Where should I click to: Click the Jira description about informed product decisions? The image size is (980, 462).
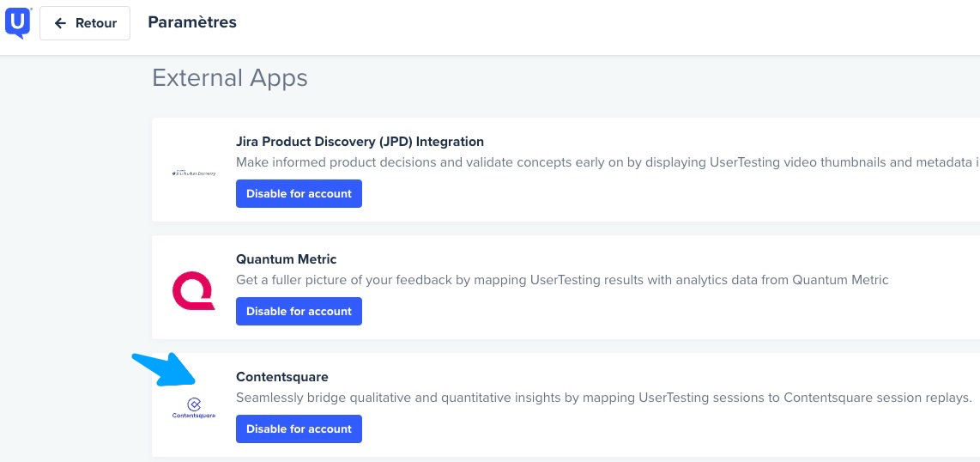coord(608,162)
